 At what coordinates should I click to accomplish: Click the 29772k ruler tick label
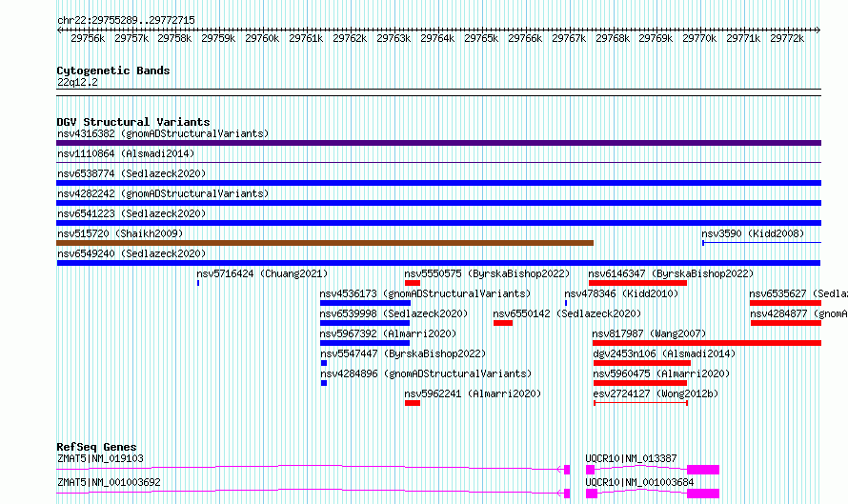[787, 38]
